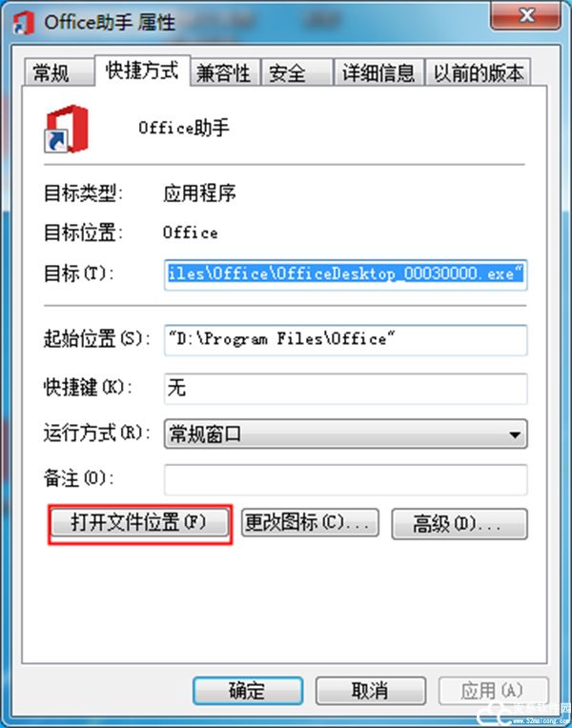572x728 pixels.
Task: Open 高级(D)... settings
Action: click(x=460, y=524)
